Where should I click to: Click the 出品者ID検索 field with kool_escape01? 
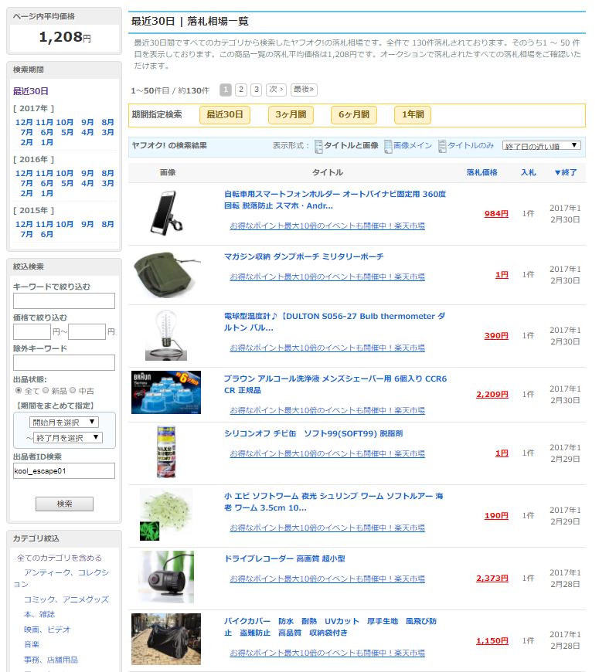coord(64,470)
